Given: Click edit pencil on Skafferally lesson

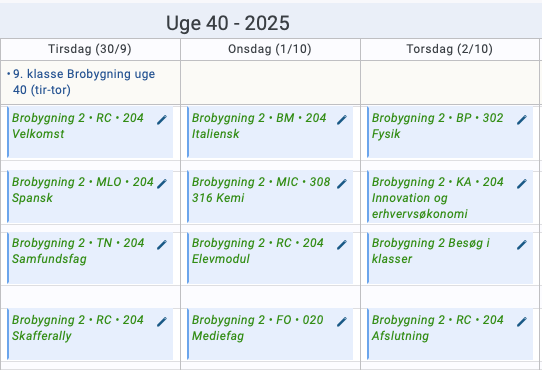Looking at the screenshot, I should click(x=162, y=322).
